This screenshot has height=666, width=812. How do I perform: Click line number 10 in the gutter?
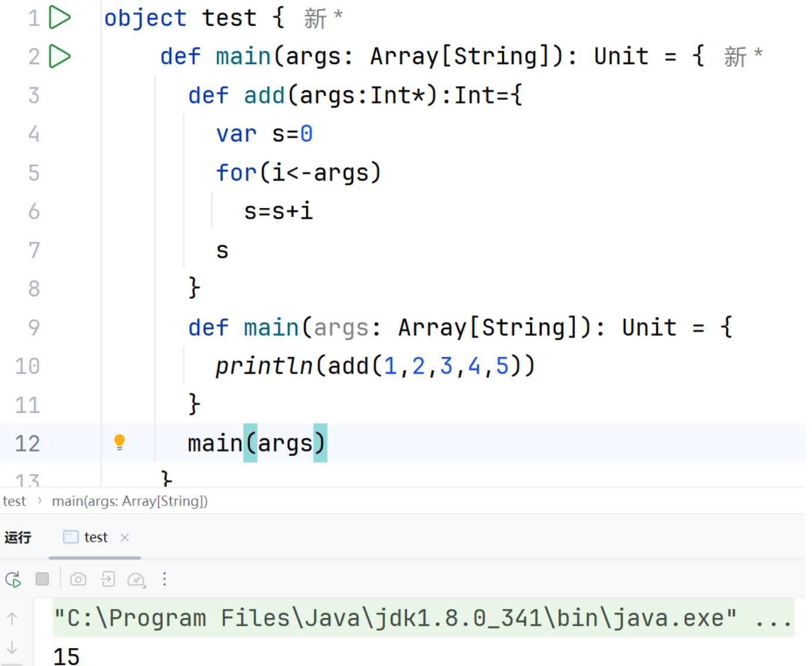pos(27,366)
